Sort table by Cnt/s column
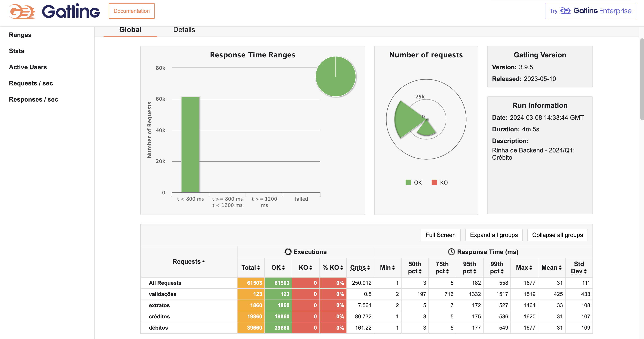 (360, 267)
